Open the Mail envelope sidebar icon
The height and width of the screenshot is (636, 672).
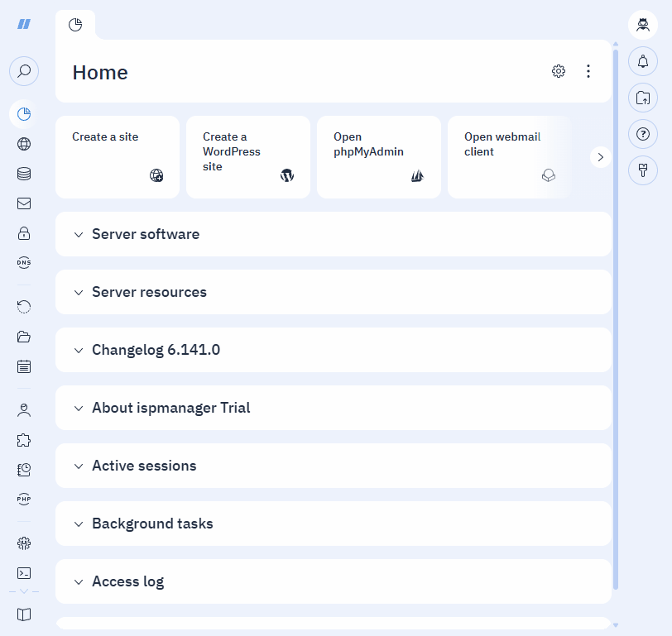24,203
